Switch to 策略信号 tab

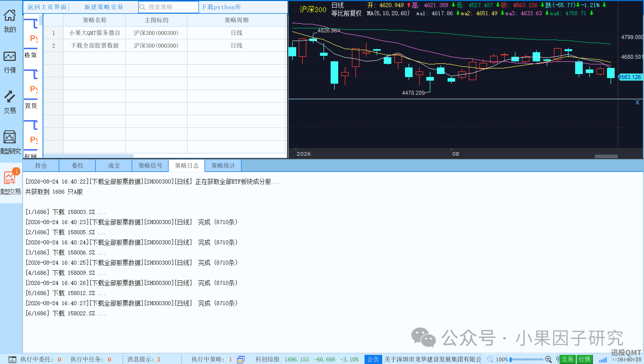pyautogui.click(x=150, y=166)
